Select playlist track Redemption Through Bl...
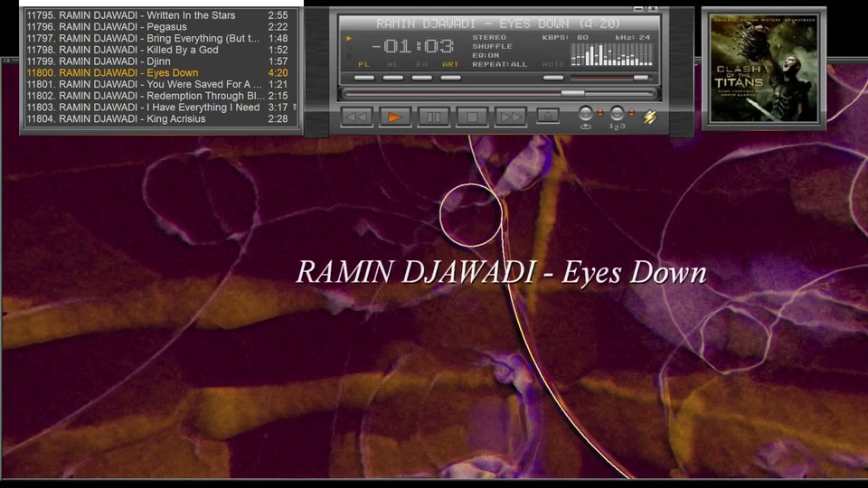 [157, 96]
